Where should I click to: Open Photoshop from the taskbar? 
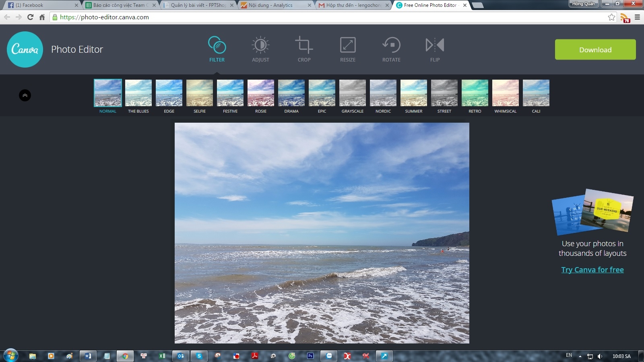(310, 356)
